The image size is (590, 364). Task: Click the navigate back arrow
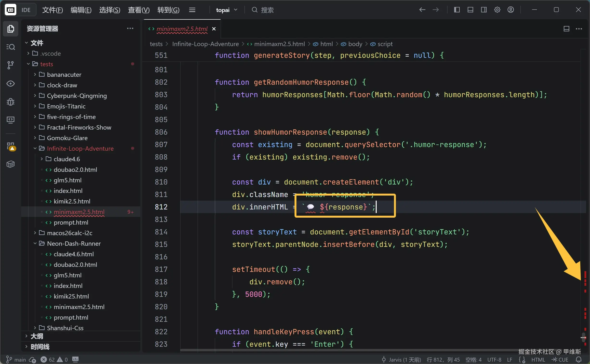click(422, 10)
